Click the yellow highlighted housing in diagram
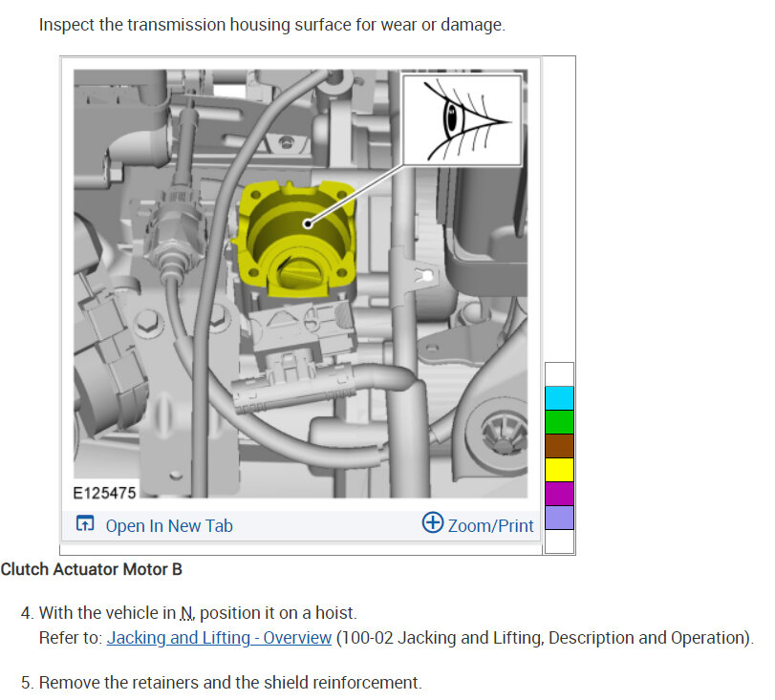This screenshot has width=775, height=700. [296, 240]
